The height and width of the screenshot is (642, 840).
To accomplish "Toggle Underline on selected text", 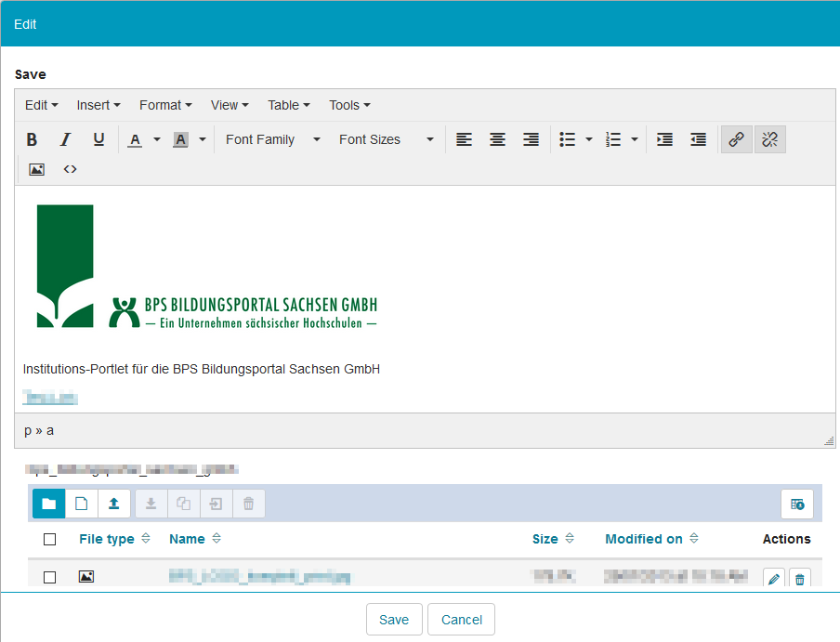I will point(98,139).
